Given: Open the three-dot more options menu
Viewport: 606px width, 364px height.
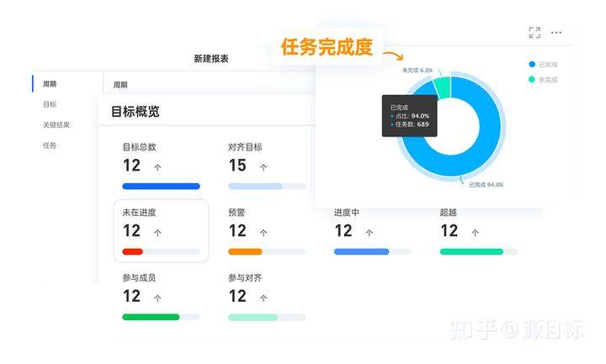Looking at the screenshot, I should (x=556, y=33).
